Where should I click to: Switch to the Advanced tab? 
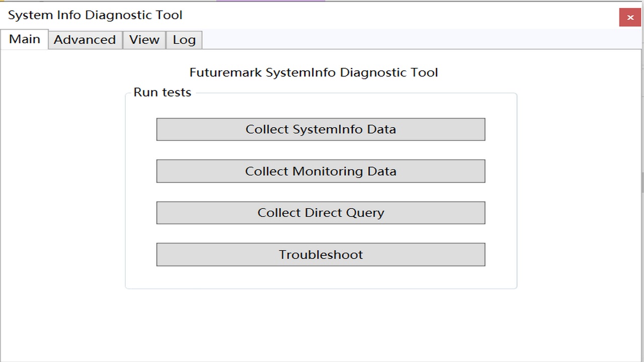(85, 39)
